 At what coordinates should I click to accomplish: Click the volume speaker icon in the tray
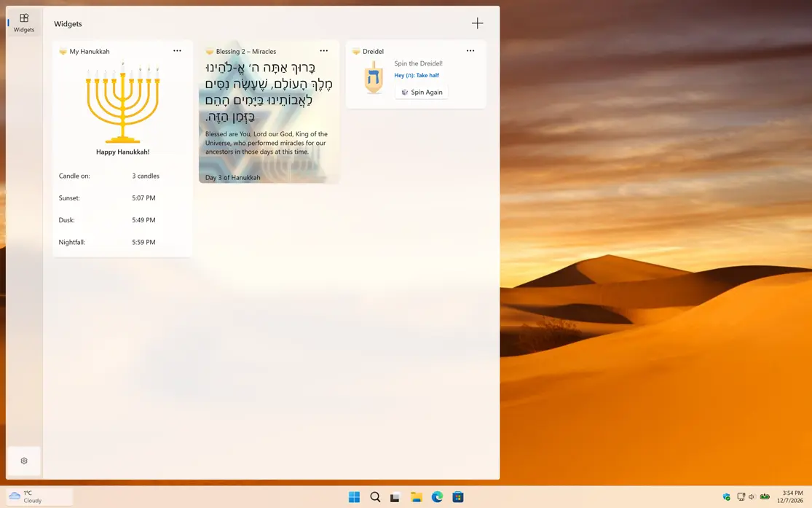coord(752,497)
